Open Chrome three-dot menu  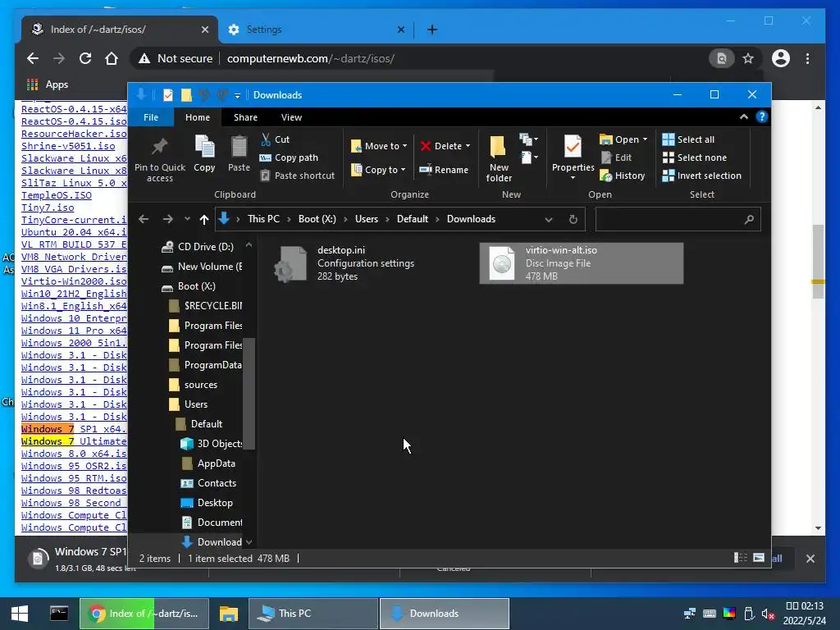pyautogui.click(x=807, y=58)
